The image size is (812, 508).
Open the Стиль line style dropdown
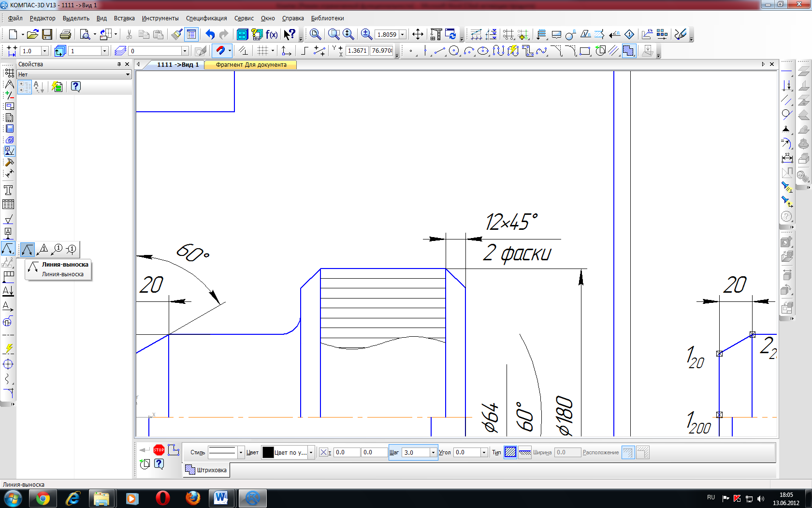pos(241,452)
